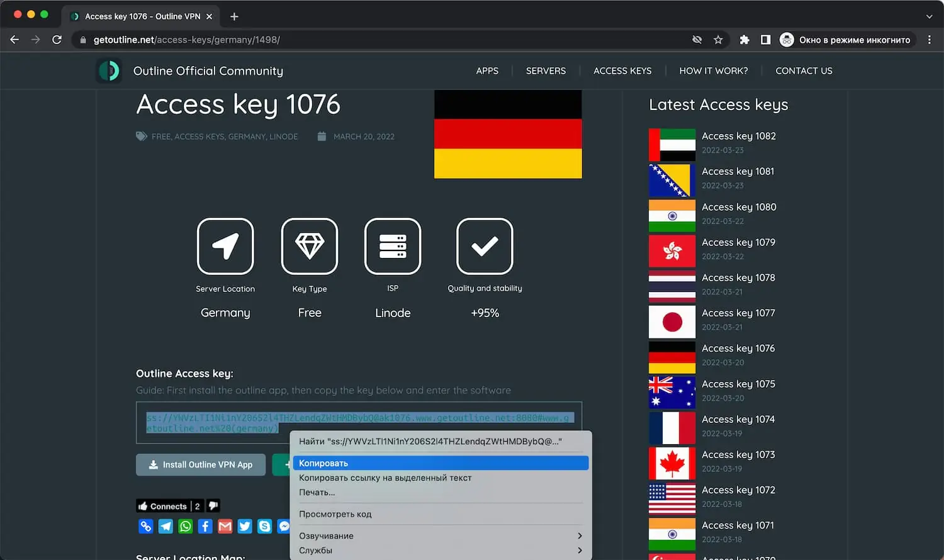Image resolution: width=944 pixels, height=560 pixels.
Task: Choose Копировать in the context menu
Action: tap(441, 463)
